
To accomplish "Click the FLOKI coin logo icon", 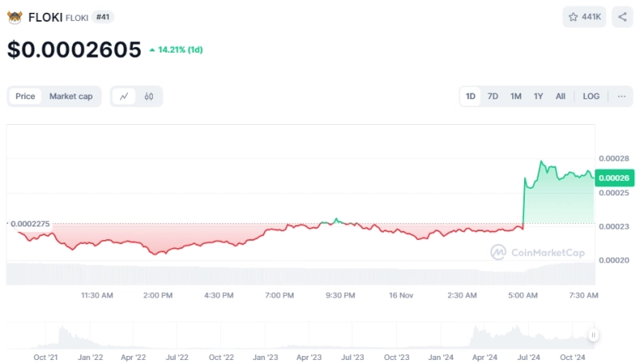I will coord(15,17).
